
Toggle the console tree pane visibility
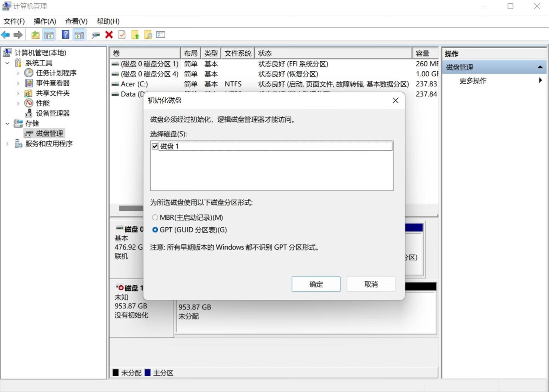(x=49, y=35)
